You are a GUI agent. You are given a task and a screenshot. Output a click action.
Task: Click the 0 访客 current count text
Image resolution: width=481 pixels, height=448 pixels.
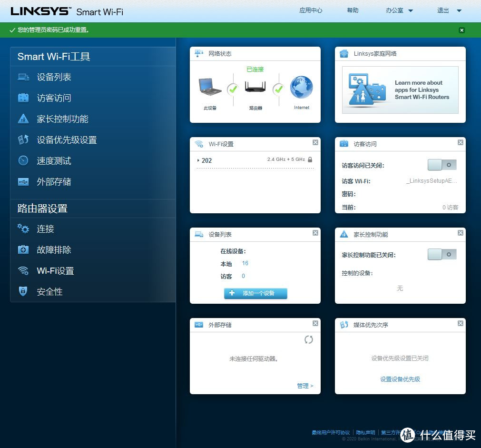pyautogui.click(x=450, y=207)
